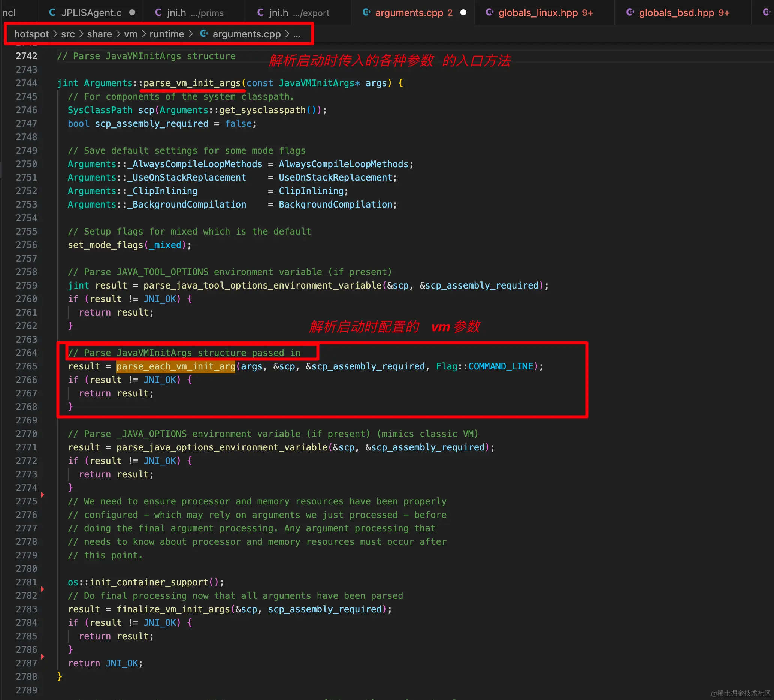
Task: Switch to the globals_linux.hpp tab
Action: click(x=538, y=13)
